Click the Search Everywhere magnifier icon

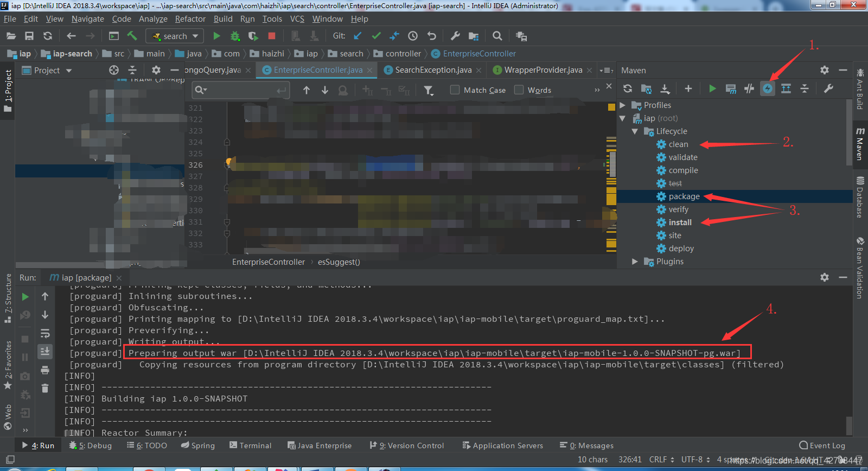click(x=497, y=36)
